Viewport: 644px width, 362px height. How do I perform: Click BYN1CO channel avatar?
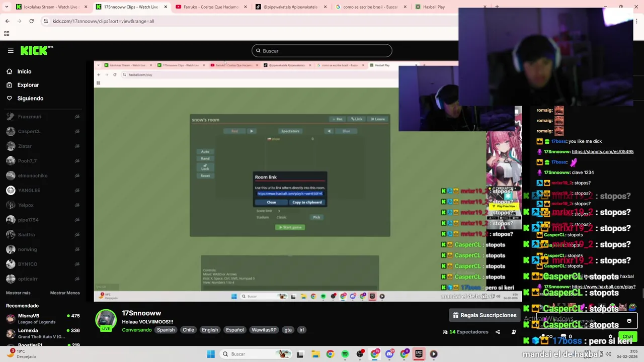(11, 264)
